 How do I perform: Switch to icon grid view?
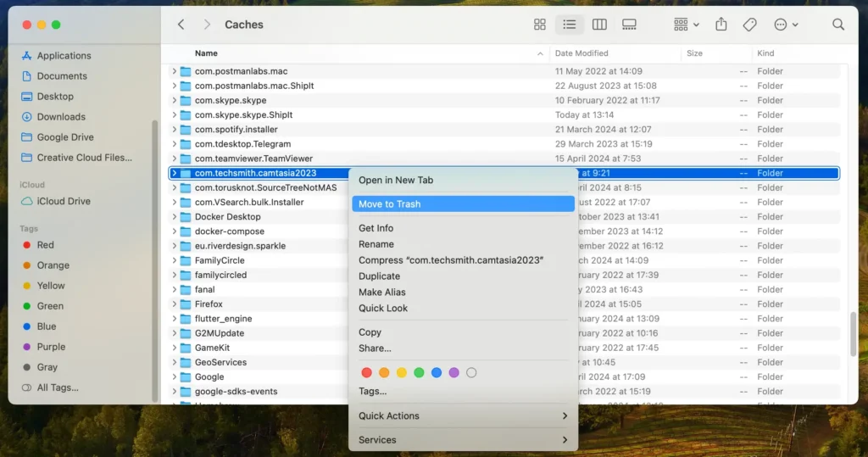click(x=540, y=25)
